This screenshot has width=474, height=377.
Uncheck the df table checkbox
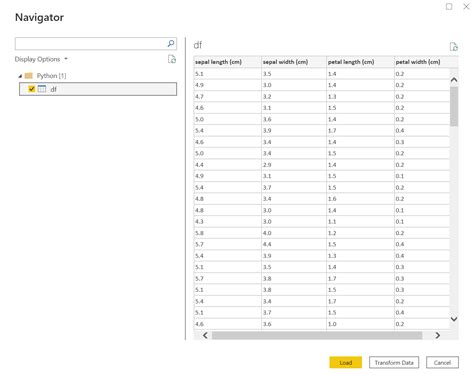[32, 89]
